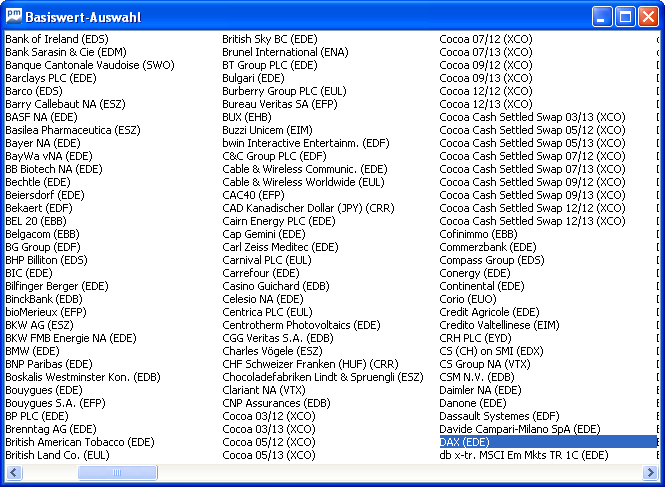
Task: Click the application icon in title bar
Action: pyautogui.click(x=13, y=16)
